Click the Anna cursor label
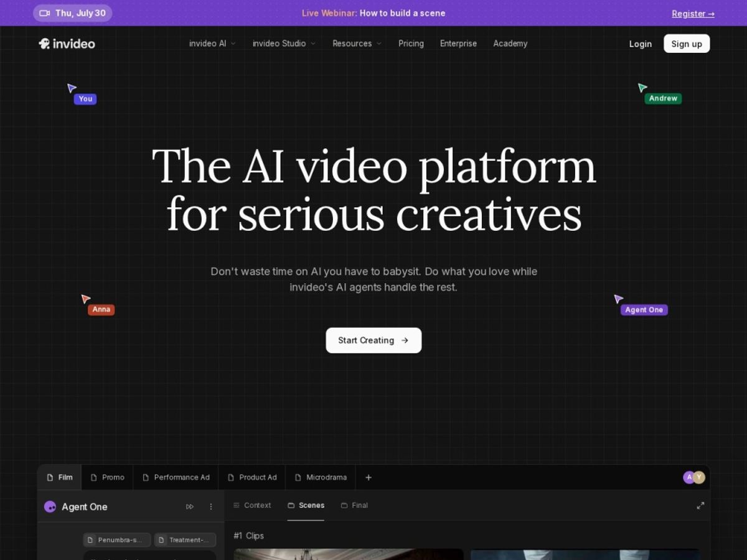Image resolution: width=747 pixels, height=560 pixels. (x=101, y=309)
